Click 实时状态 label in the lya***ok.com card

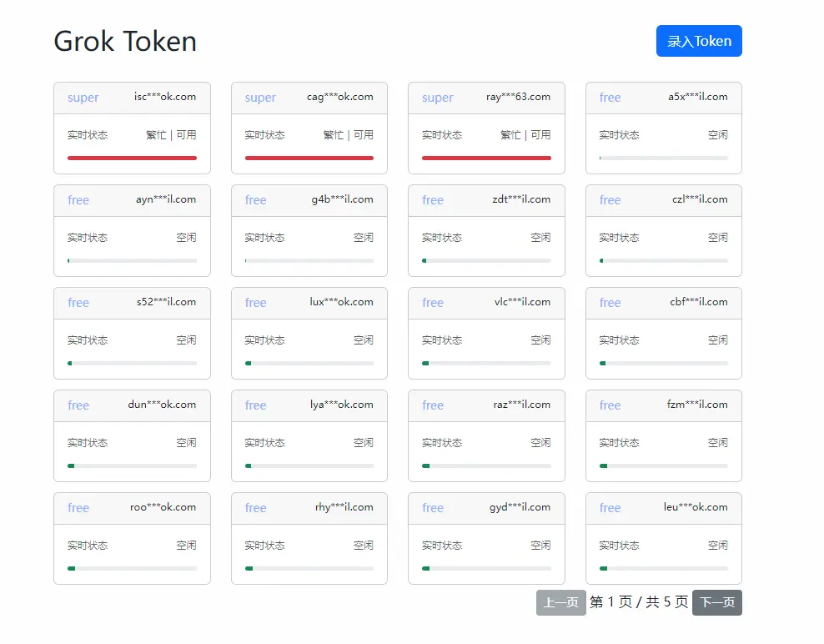tap(265, 443)
